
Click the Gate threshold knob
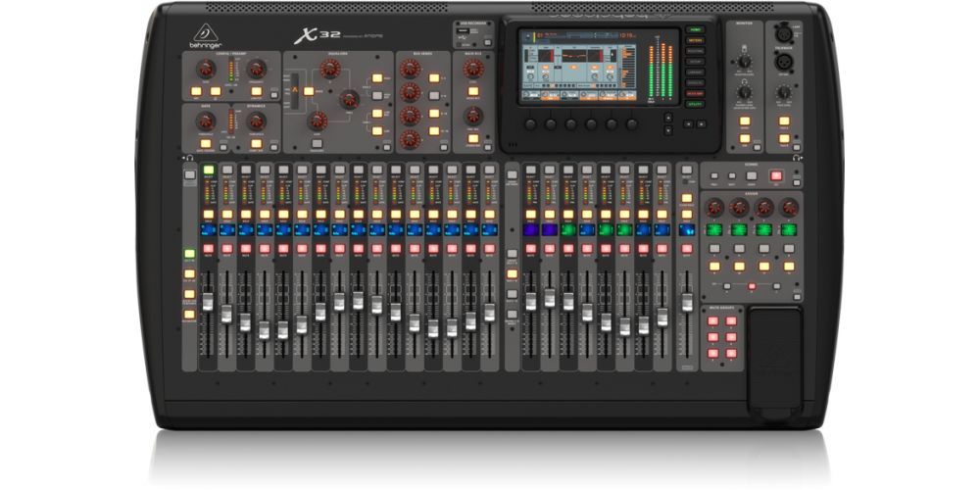click(206, 122)
